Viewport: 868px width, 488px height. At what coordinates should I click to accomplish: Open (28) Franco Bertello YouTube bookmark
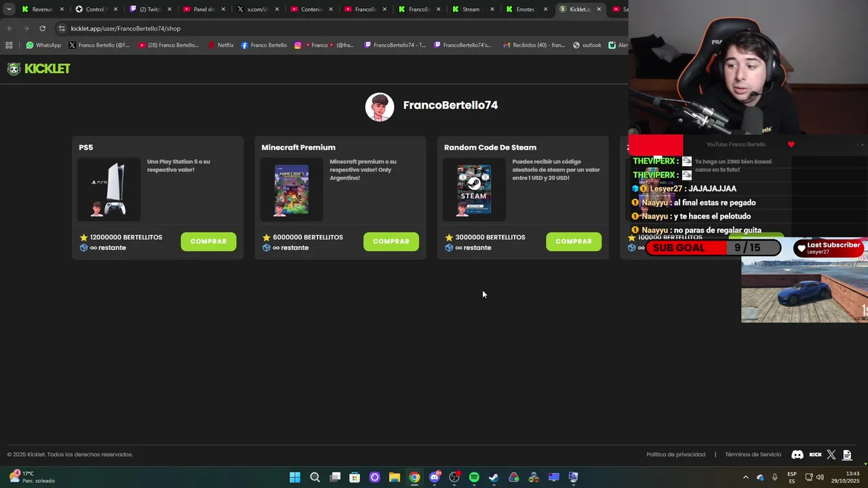point(169,45)
